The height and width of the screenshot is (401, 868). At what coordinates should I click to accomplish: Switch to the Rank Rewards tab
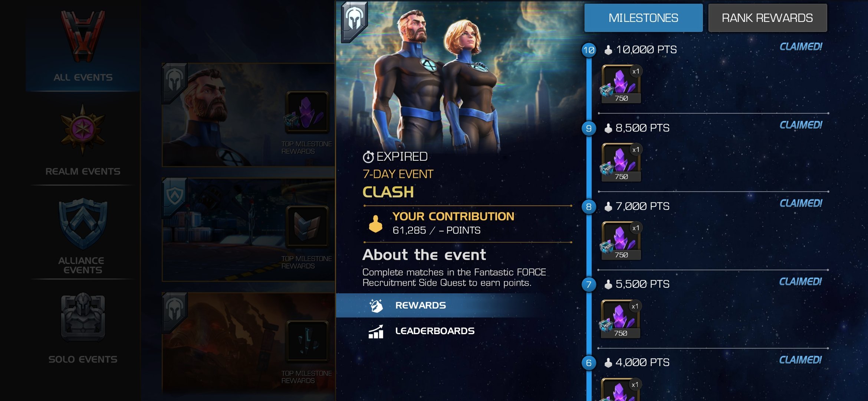767,18
